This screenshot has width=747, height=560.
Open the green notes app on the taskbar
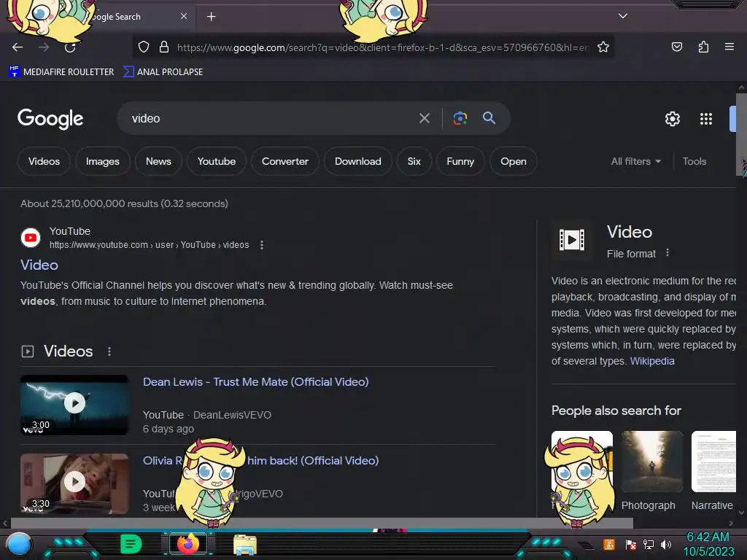[131, 544]
